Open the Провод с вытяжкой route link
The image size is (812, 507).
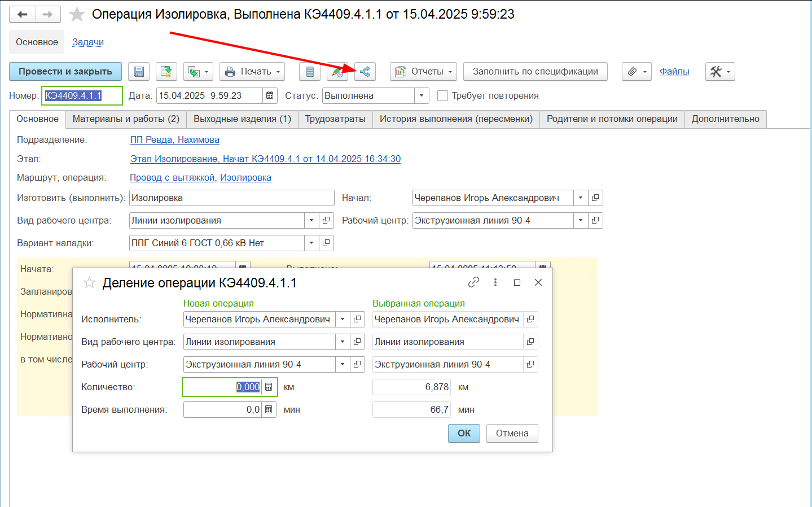click(x=172, y=178)
